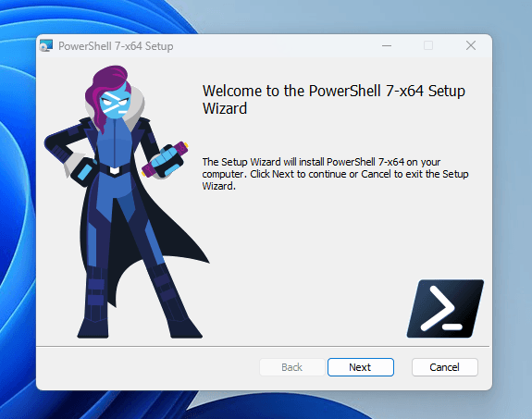Click the installer icon in title bar

[46, 45]
